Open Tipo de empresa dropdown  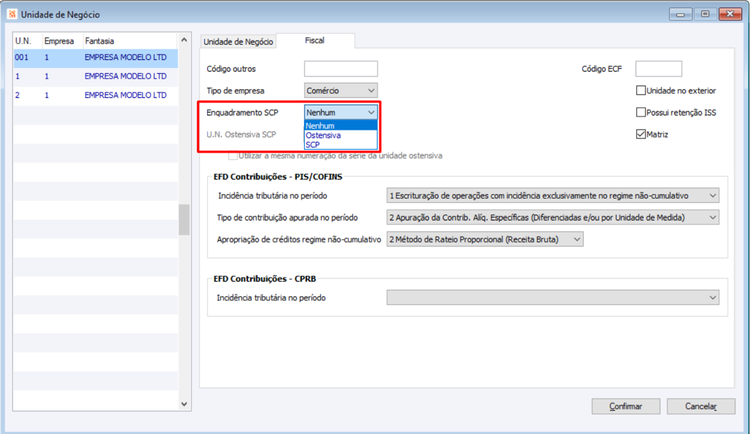[341, 90]
